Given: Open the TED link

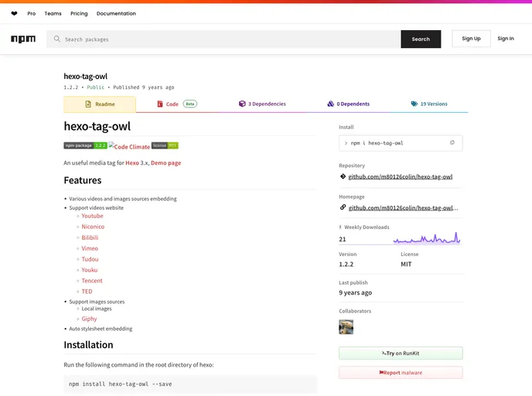Looking at the screenshot, I should [x=87, y=292].
